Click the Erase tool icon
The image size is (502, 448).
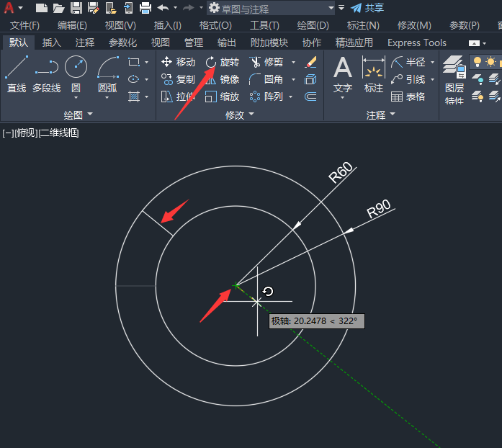[310, 62]
